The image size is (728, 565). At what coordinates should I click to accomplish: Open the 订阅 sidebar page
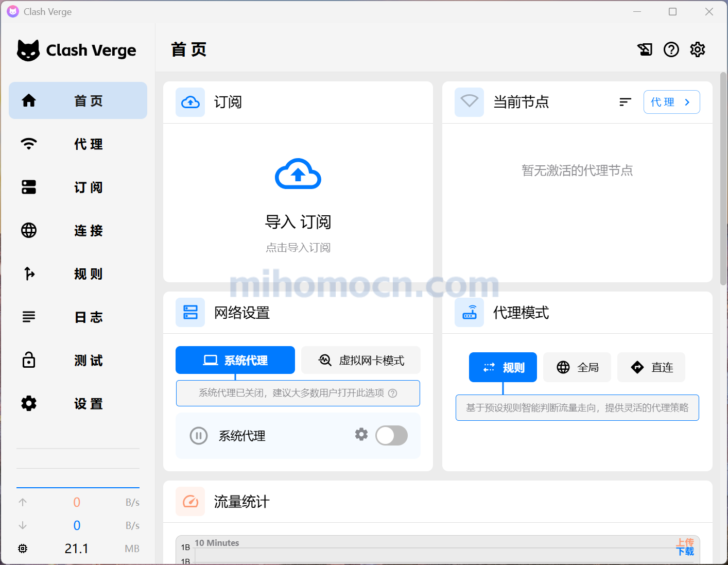pos(78,187)
